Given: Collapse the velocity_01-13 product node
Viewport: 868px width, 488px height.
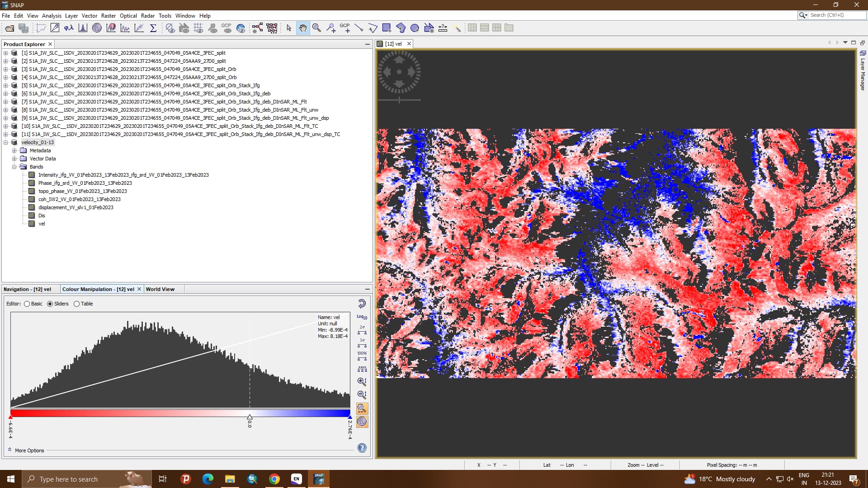Looking at the screenshot, I should click(x=6, y=142).
